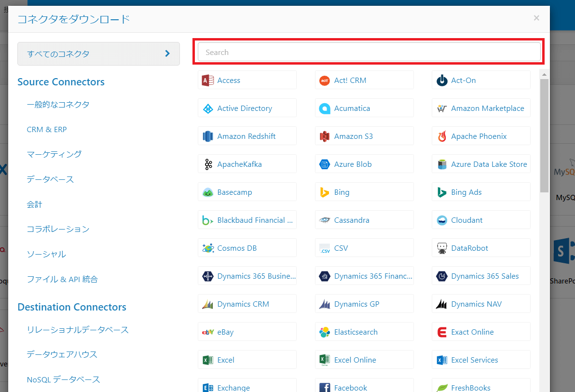Select the コラボレーション category

tap(58, 229)
